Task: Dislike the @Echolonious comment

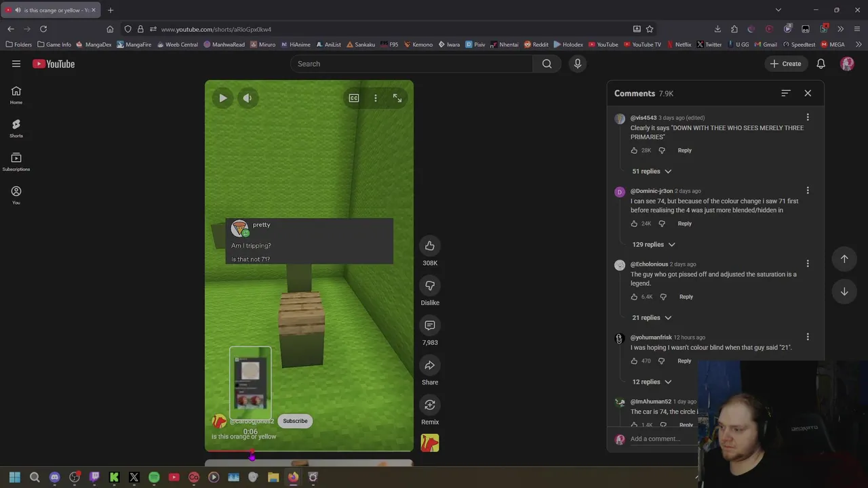Action: 663,297
